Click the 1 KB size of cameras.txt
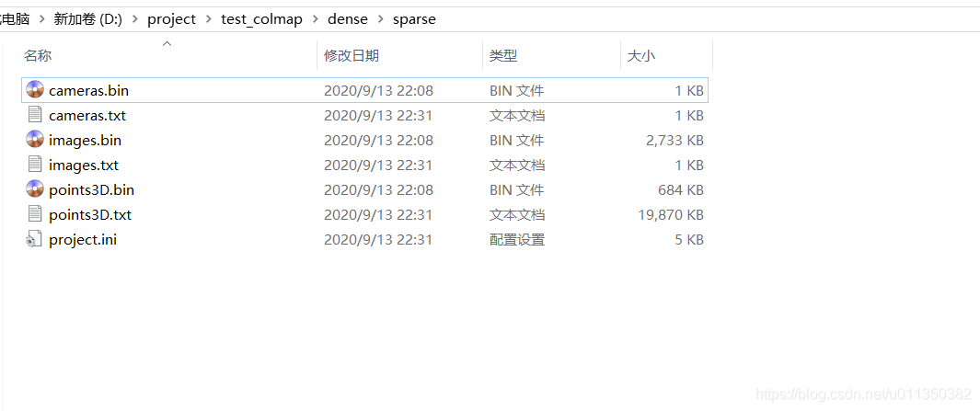The width and height of the screenshot is (980, 411). [x=689, y=116]
